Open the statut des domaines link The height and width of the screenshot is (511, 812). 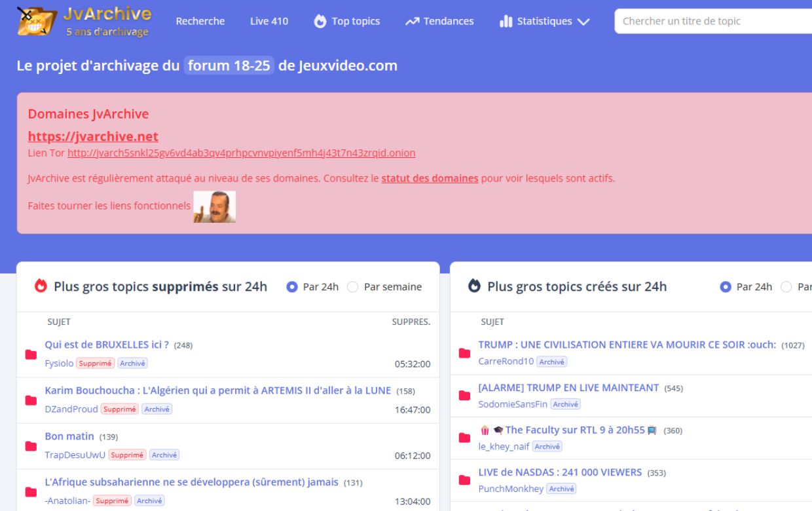pyautogui.click(x=430, y=178)
